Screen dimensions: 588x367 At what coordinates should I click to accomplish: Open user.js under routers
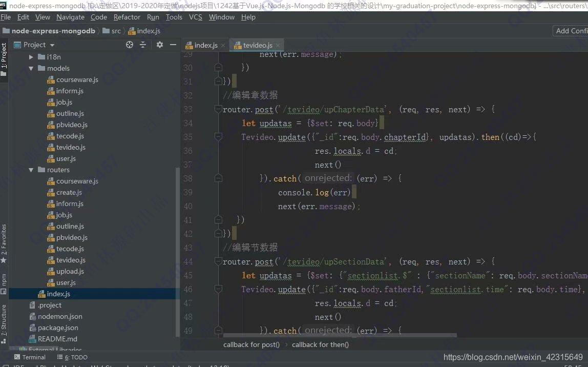61,282
